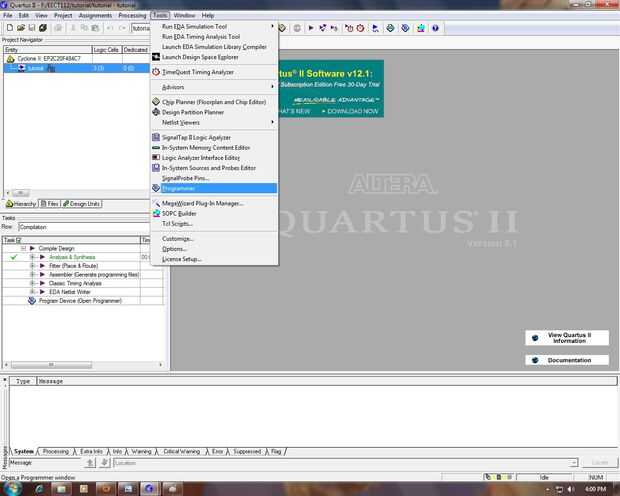This screenshot has height=496, width=620.
Task: Click the MegaWizard Plug-In Manager wand icon
Action: pos(156,203)
